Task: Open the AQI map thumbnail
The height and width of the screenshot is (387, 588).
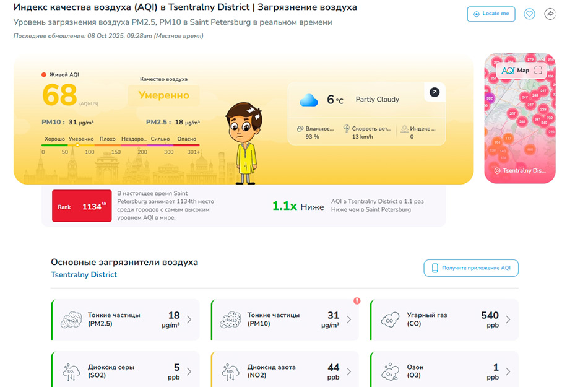Action: 519,124
